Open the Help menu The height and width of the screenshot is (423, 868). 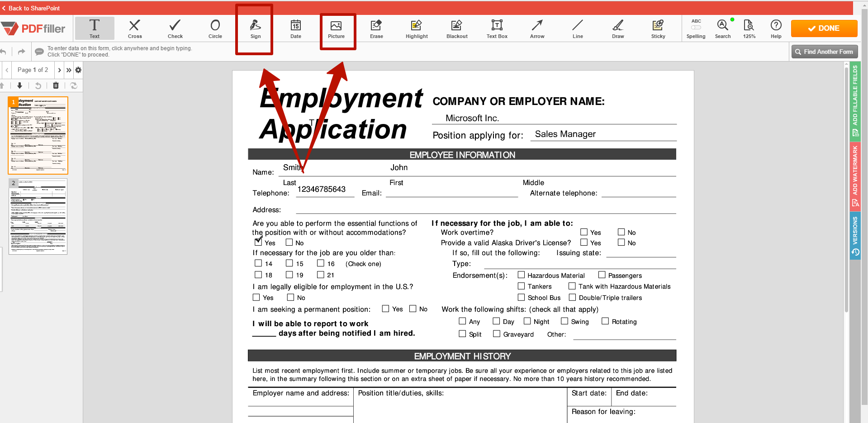pos(776,29)
